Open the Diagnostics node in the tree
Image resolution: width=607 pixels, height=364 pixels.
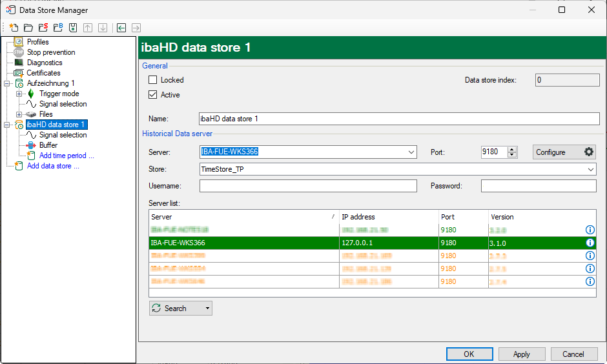[x=44, y=63]
